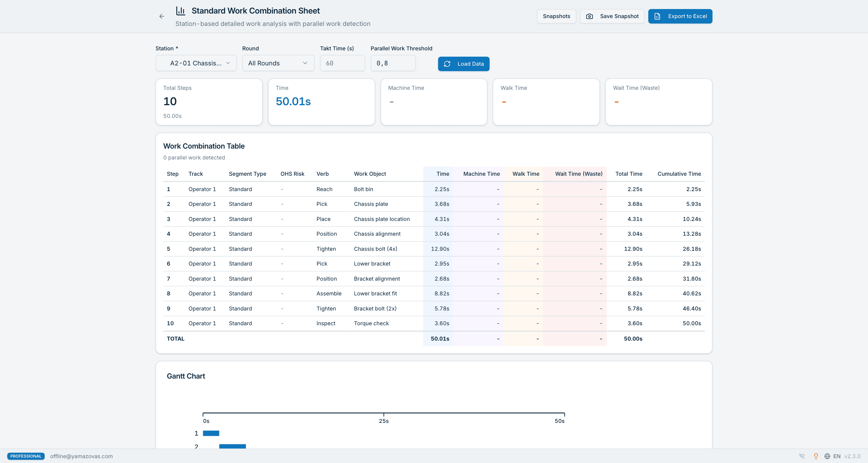Click the 'Inspect' verb in step 10
The height and width of the screenshot is (463, 868).
coord(325,323)
